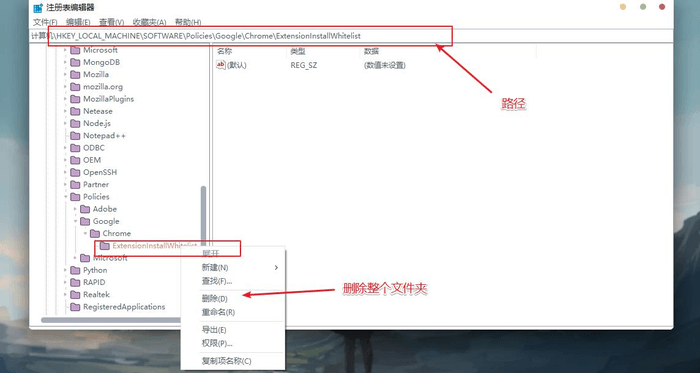Expand the Mozilla tree node
This screenshot has width=700, height=373.
(x=65, y=75)
